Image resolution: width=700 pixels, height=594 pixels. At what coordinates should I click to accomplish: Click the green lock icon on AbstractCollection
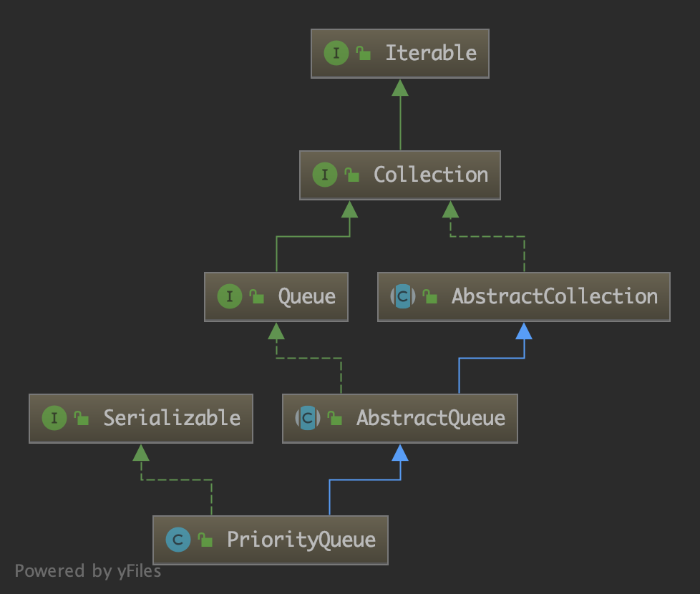(x=429, y=297)
